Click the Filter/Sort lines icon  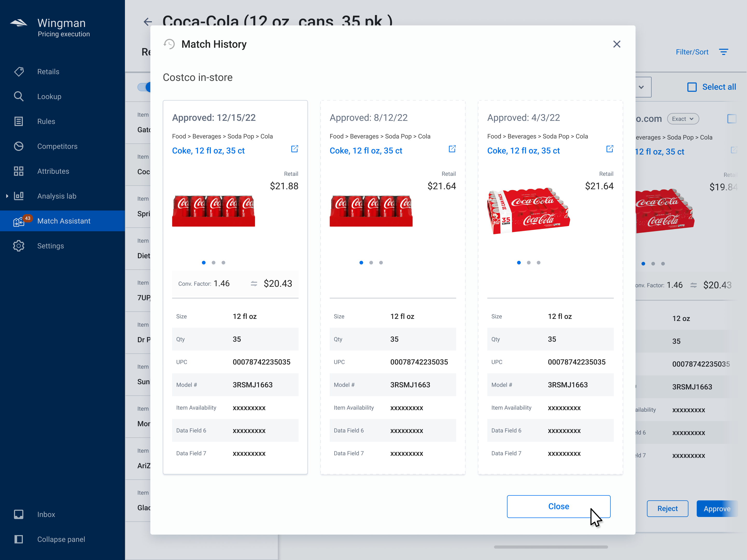(x=723, y=52)
